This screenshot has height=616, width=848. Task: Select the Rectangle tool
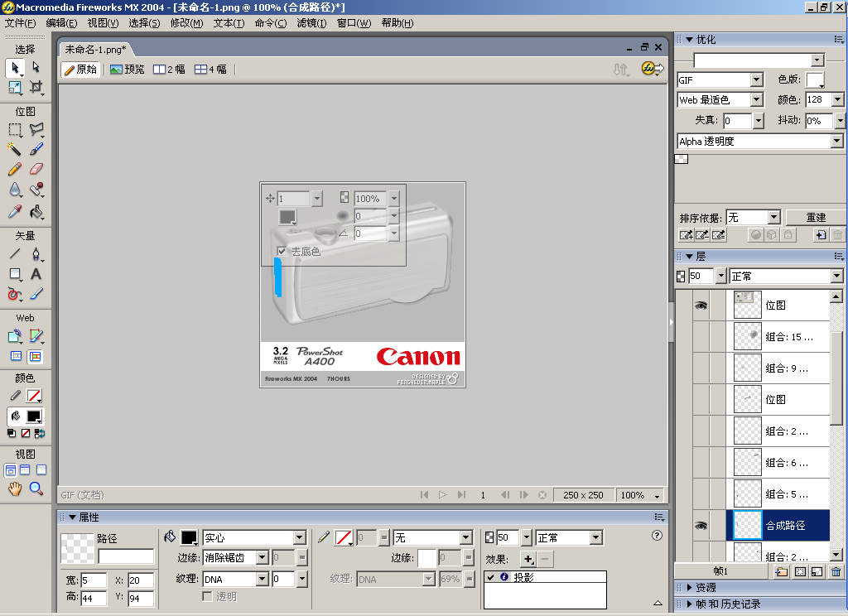pos(15,274)
